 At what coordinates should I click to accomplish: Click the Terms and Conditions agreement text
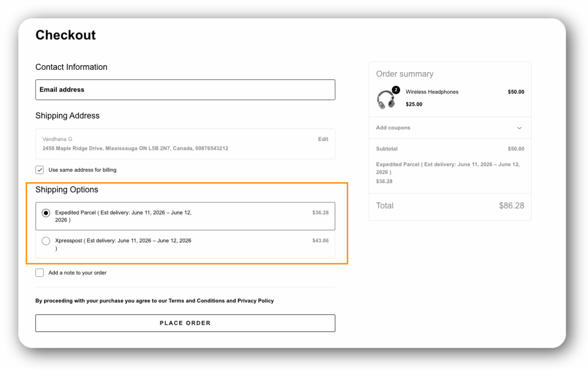tap(155, 301)
